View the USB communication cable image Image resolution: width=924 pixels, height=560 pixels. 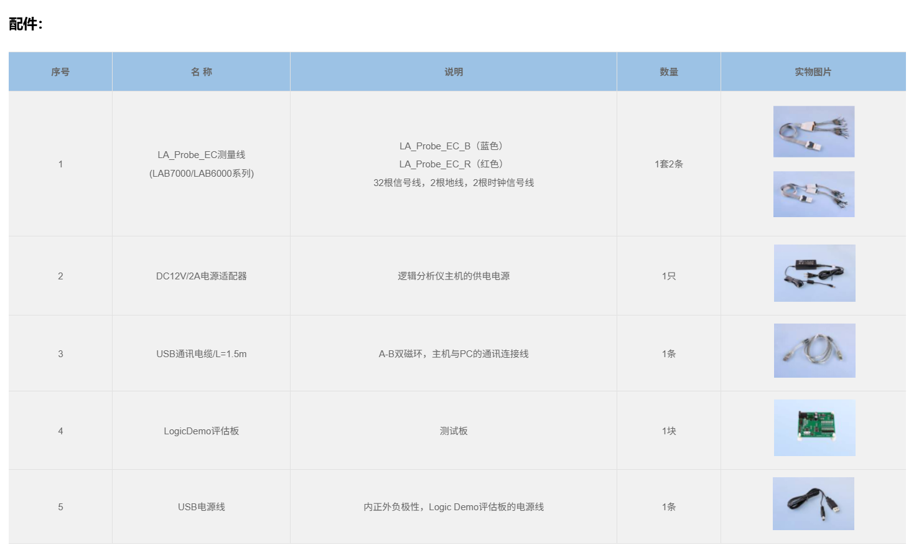[814, 350]
